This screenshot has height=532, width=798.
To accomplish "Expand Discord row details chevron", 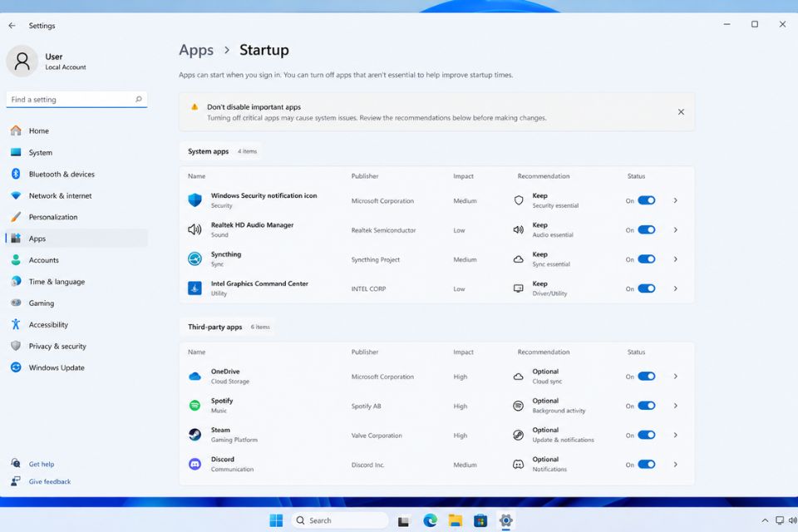I will [x=675, y=465].
